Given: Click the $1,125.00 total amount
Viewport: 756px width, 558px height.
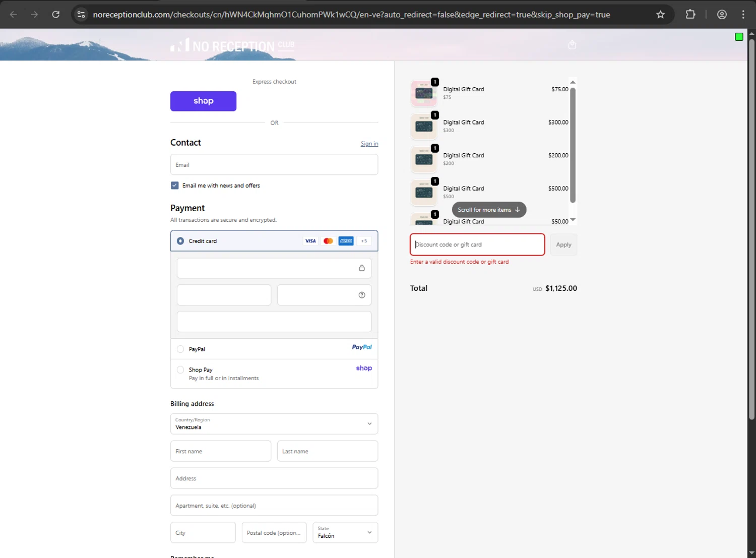Looking at the screenshot, I should [561, 288].
